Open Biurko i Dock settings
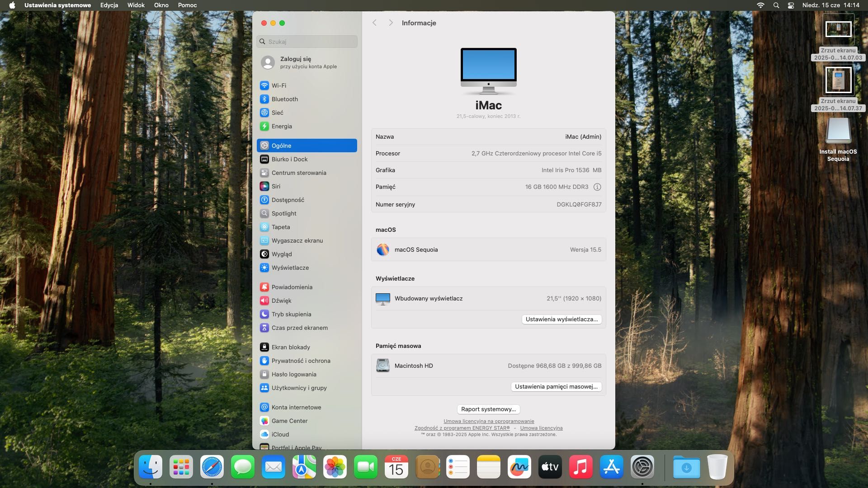The width and height of the screenshot is (868, 488). click(x=307, y=159)
